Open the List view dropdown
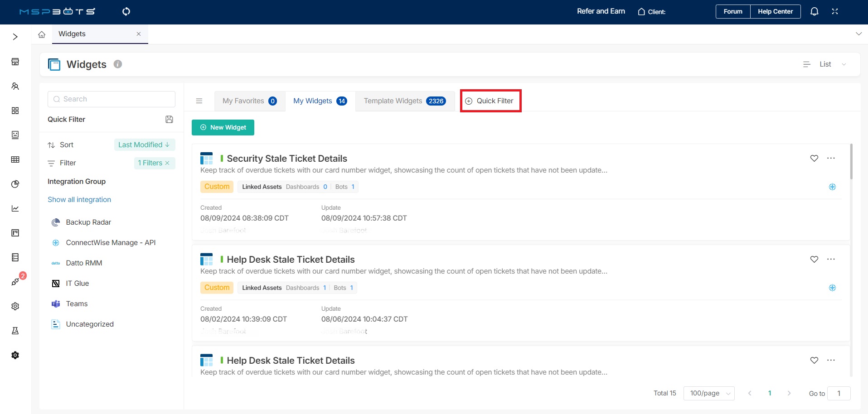Viewport: 868px width, 414px height. pos(825,64)
